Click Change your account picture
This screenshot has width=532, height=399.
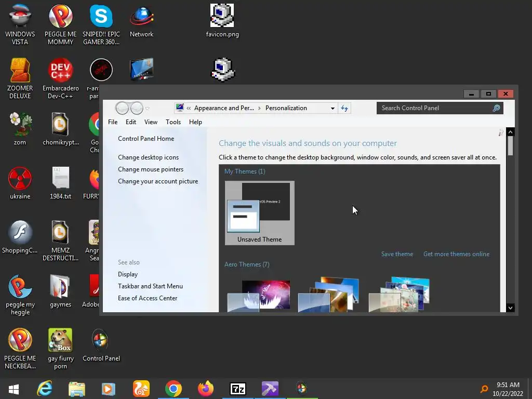tap(158, 181)
